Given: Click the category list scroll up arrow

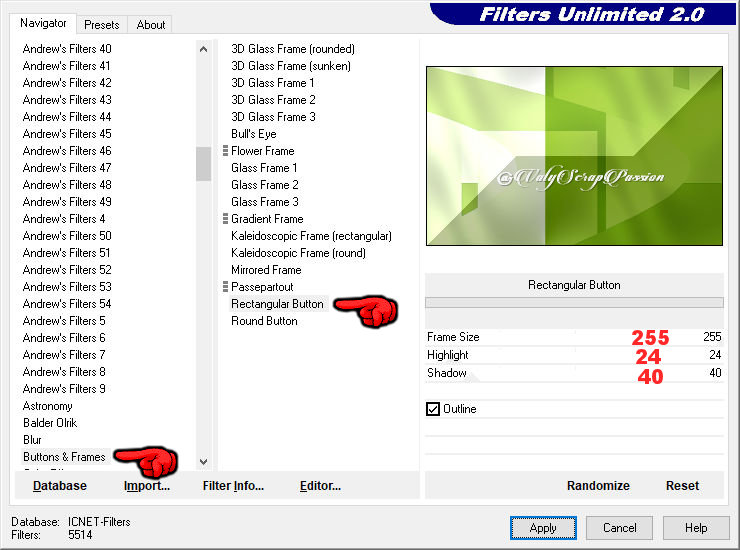Looking at the screenshot, I should [203, 49].
